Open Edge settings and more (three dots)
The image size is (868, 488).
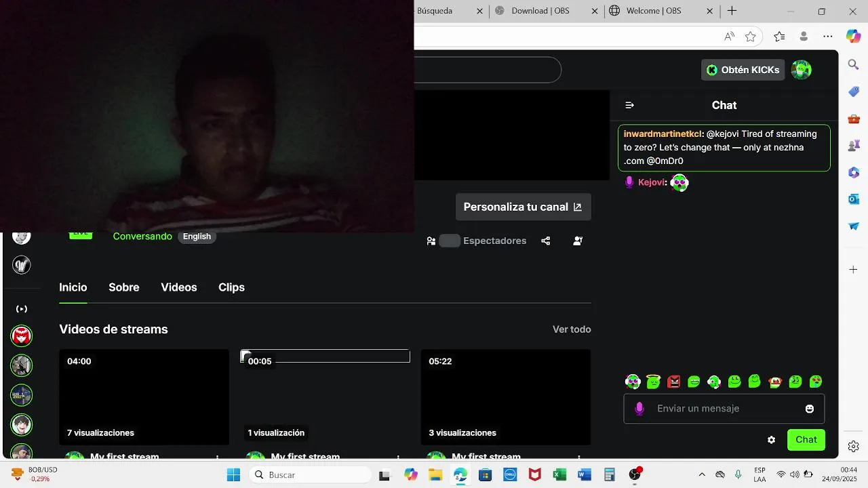828,37
